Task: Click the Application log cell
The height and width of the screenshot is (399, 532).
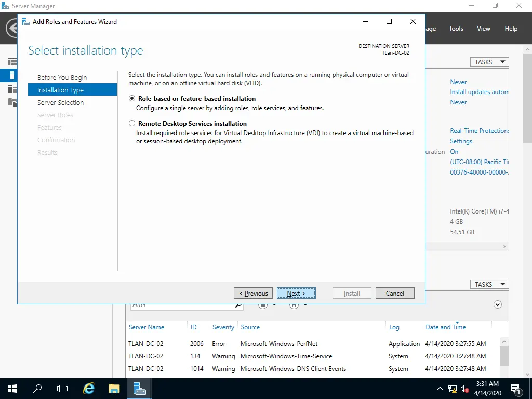Action: pos(404,344)
